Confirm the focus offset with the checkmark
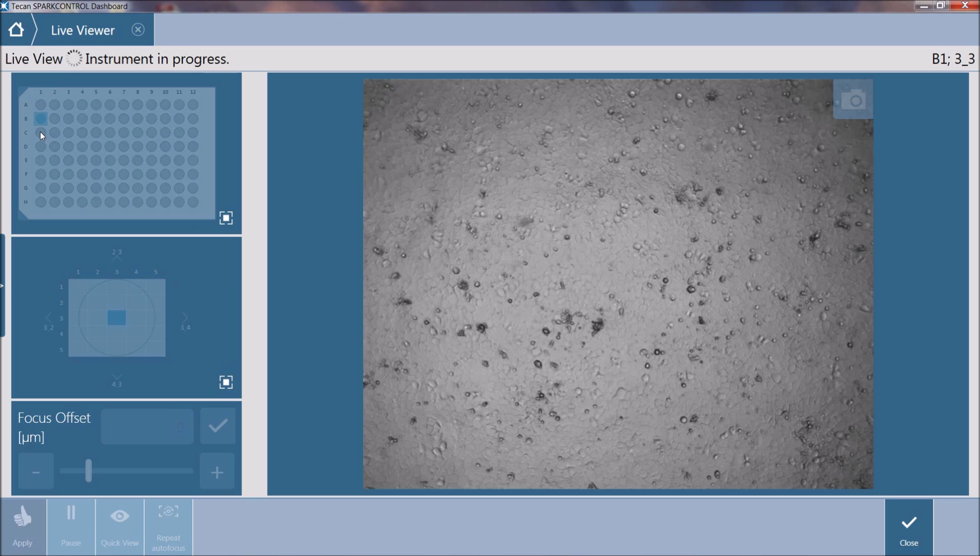 (x=218, y=426)
